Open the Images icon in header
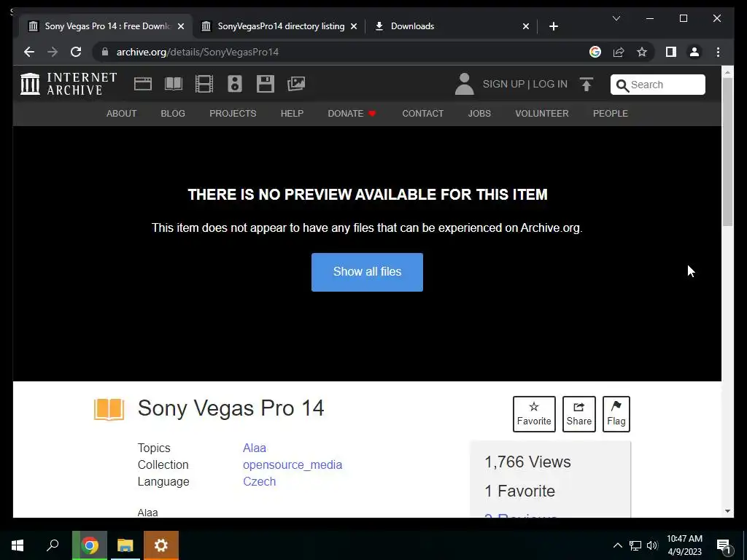 [x=296, y=84]
